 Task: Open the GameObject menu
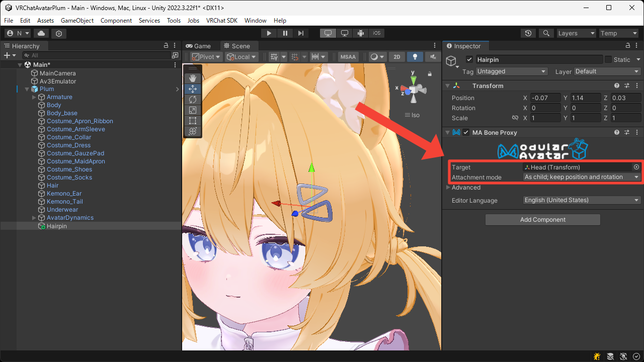77,20
